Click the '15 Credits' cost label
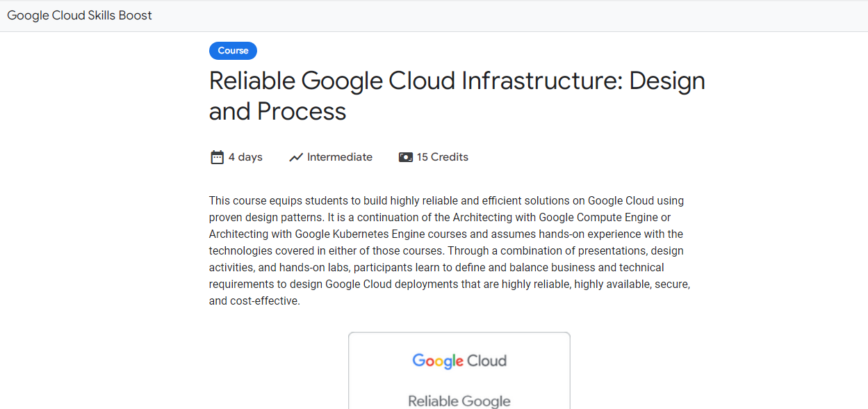Image resolution: width=868 pixels, height=409 pixels. pos(443,157)
